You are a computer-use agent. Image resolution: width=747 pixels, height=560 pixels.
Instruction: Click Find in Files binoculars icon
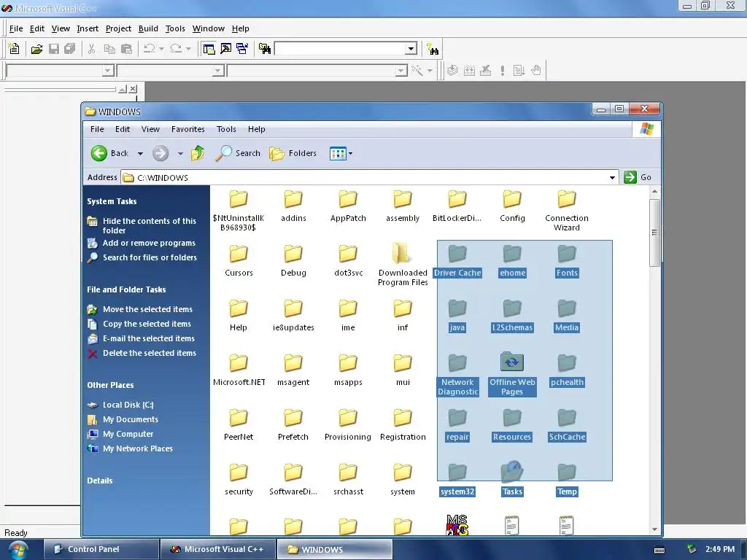pos(264,49)
